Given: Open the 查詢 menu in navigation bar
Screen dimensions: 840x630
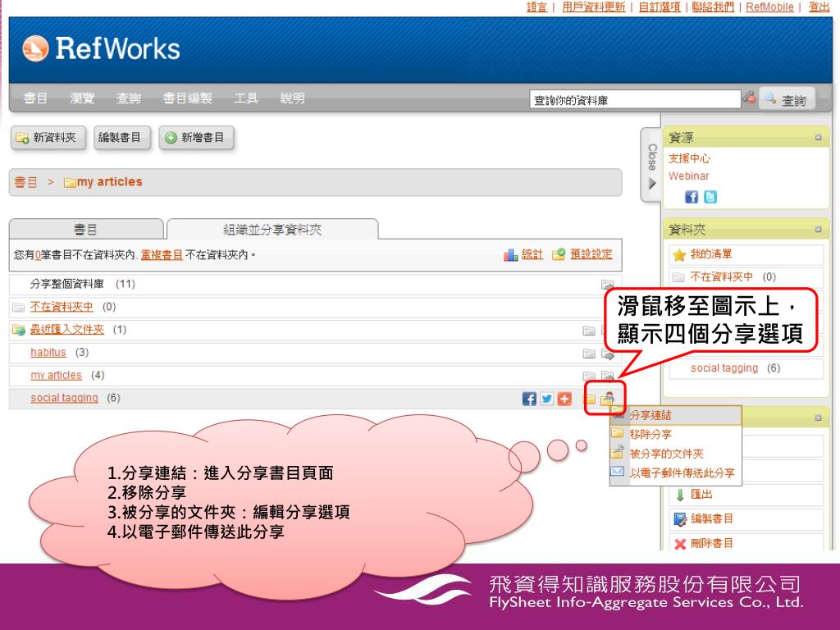Looking at the screenshot, I should [x=129, y=98].
